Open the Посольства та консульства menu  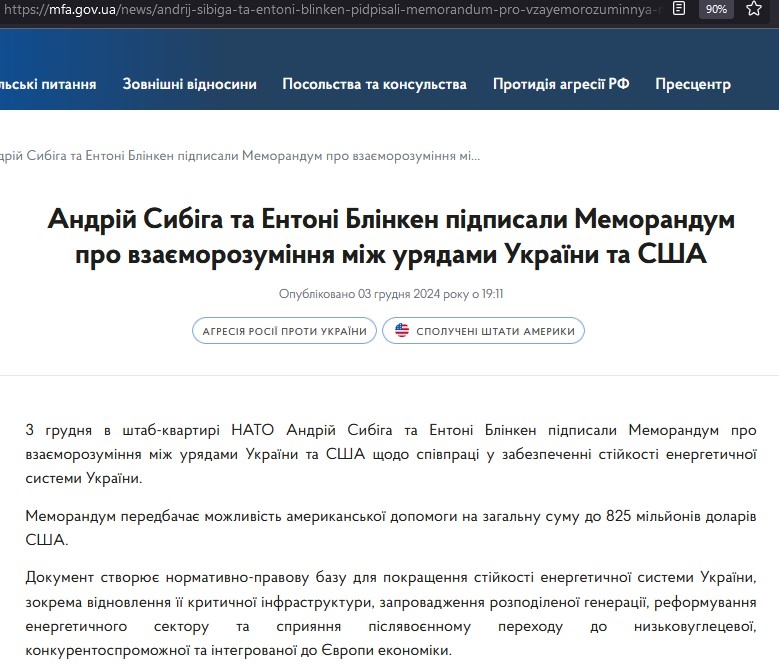click(x=374, y=84)
